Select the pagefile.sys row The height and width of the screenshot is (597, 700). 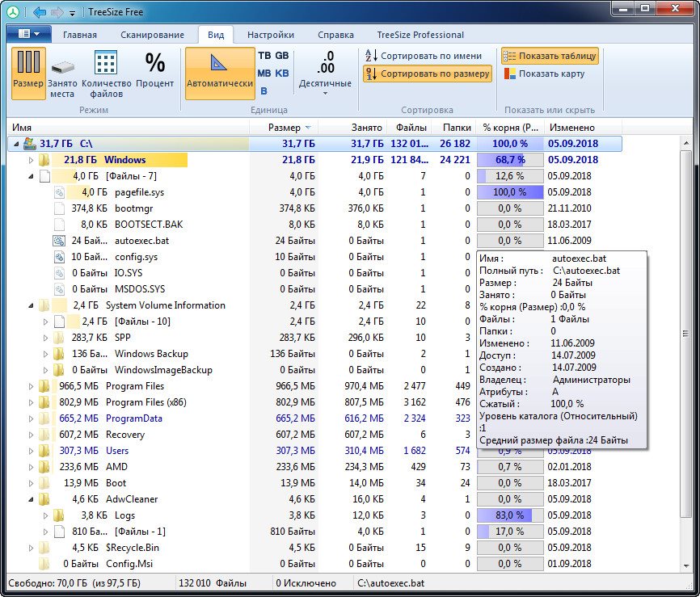click(138, 192)
